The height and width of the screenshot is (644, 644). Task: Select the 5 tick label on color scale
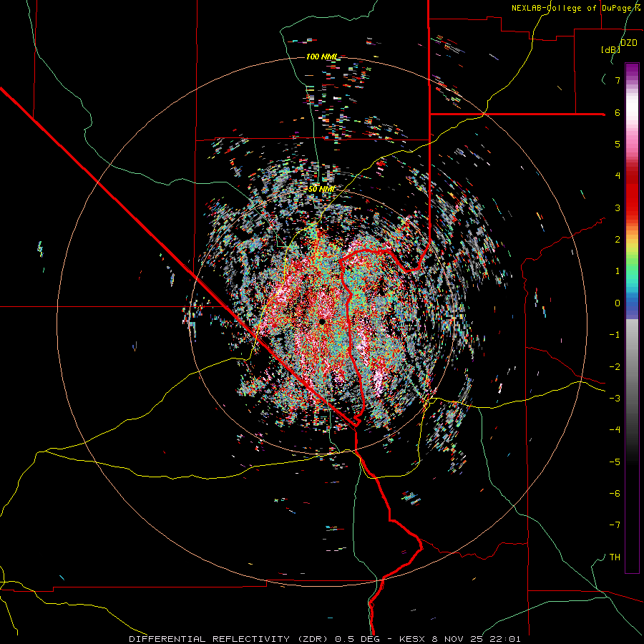pos(618,144)
